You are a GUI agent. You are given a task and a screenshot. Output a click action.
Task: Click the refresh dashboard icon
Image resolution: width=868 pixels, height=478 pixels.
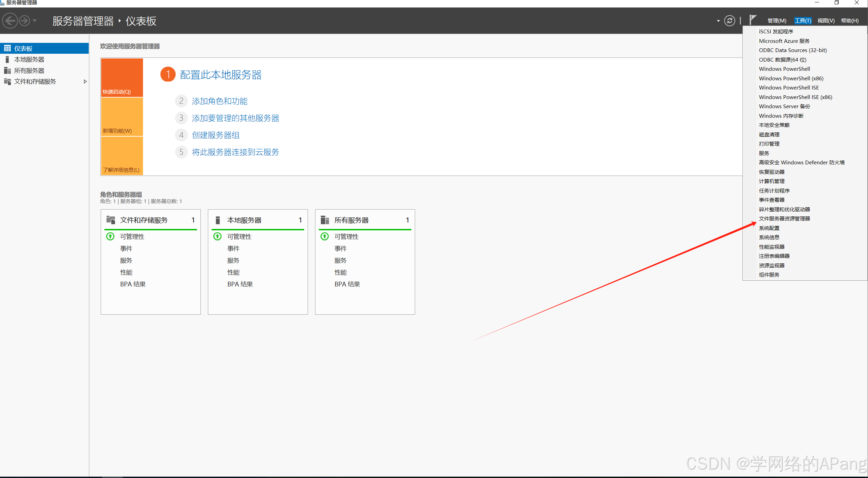pyautogui.click(x=729, y=21)
